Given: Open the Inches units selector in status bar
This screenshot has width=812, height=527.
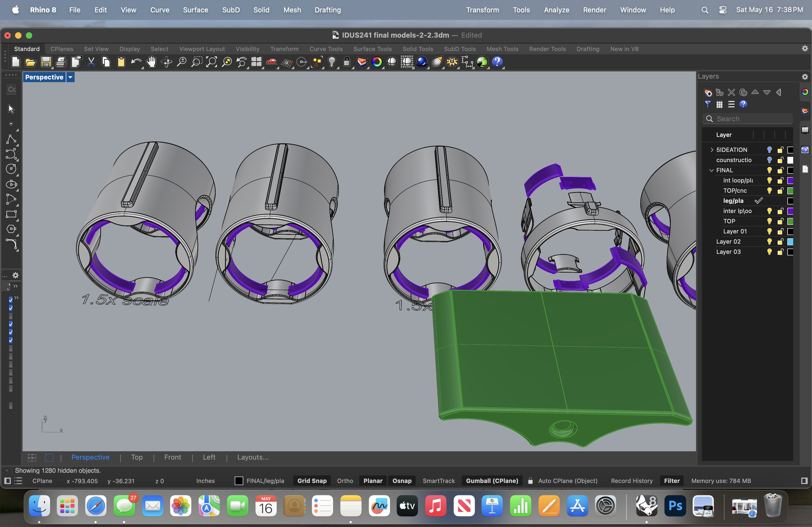Looking at the screenshot, I should [205, 481].
